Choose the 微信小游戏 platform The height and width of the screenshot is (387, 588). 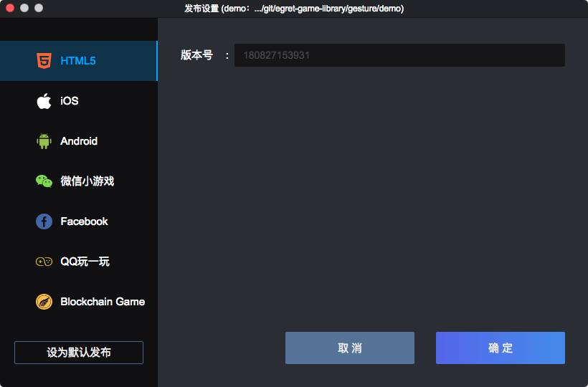pos(87,181)
